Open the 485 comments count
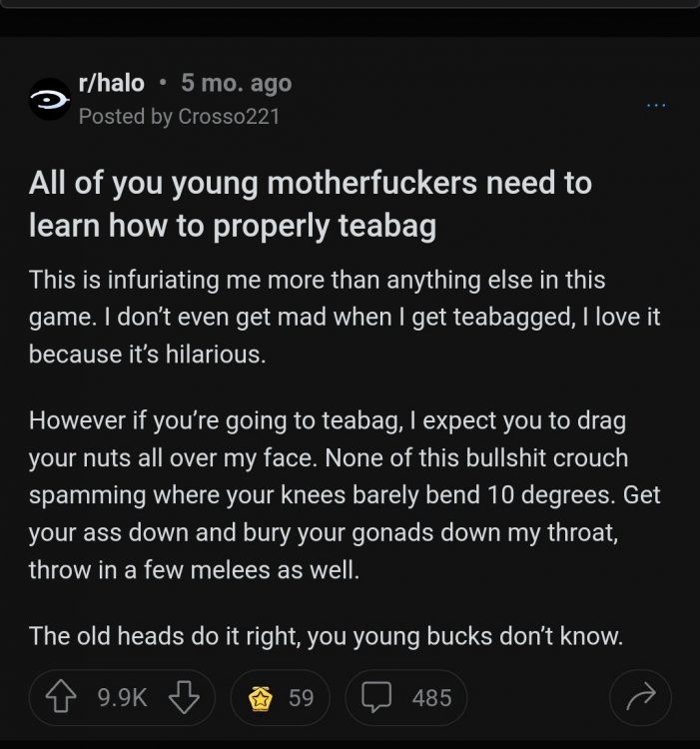This screenshot has width=700, height=749. click(431, 697)
